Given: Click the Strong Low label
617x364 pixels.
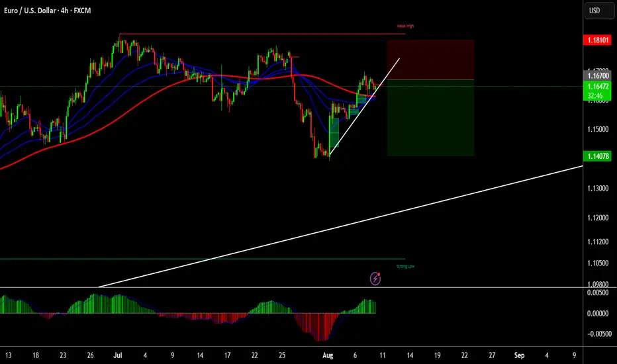Looking at the screenshot, I should 405,267.
